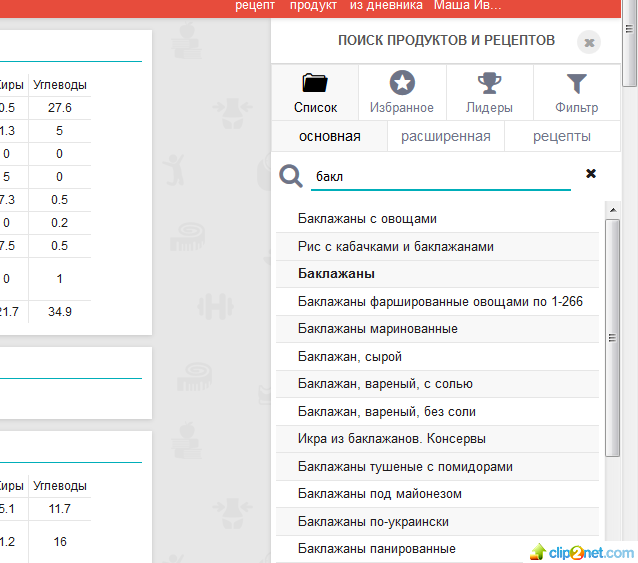The height and width of the screenshot is (563, 638).
Task: Click the magnifying glass search icon
Action: click(x=291, y=176)
